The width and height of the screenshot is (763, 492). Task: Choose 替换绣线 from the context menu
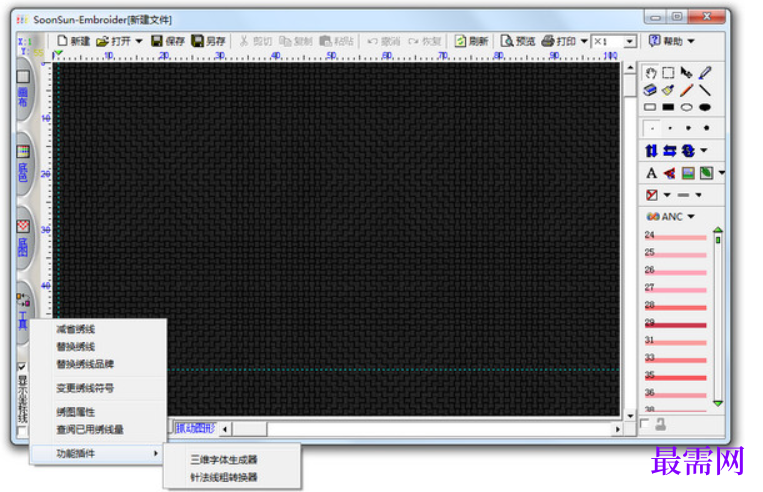pos(75,346)
